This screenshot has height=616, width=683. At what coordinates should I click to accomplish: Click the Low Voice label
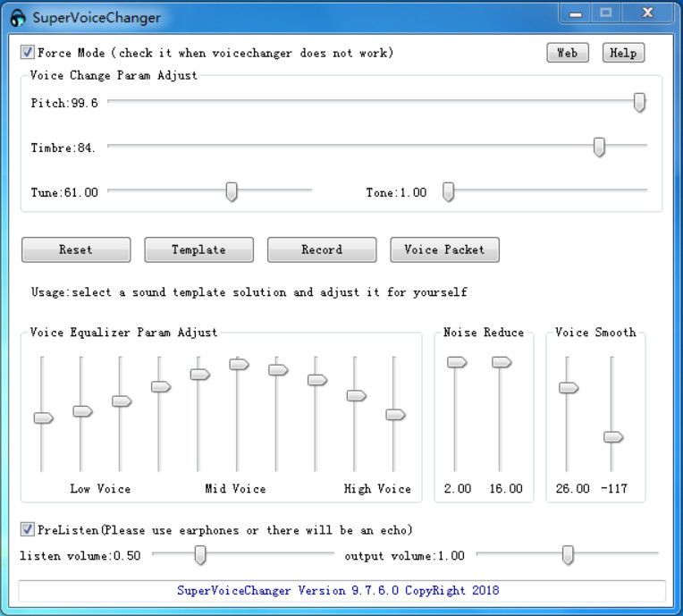(x=101, y=489)
